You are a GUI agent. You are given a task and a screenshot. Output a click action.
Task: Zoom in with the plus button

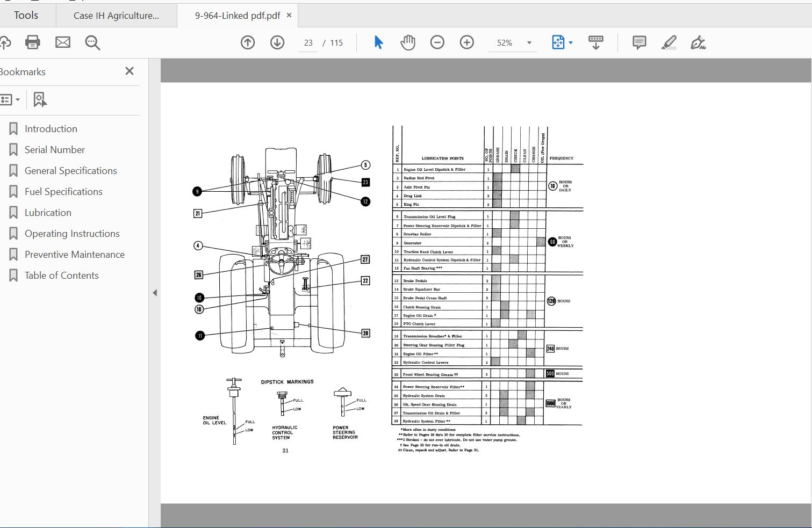[x=467, y=42]
